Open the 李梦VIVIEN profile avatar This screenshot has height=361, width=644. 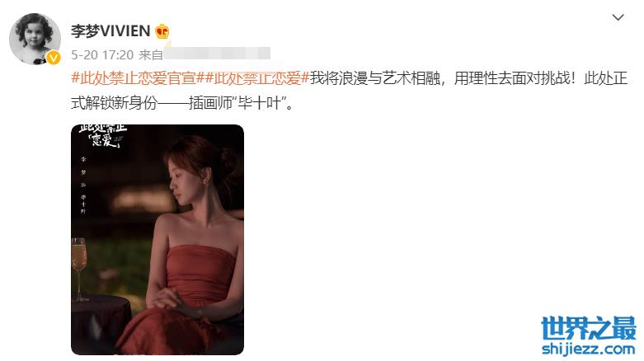pyautogui.click(x=35, y=39)
